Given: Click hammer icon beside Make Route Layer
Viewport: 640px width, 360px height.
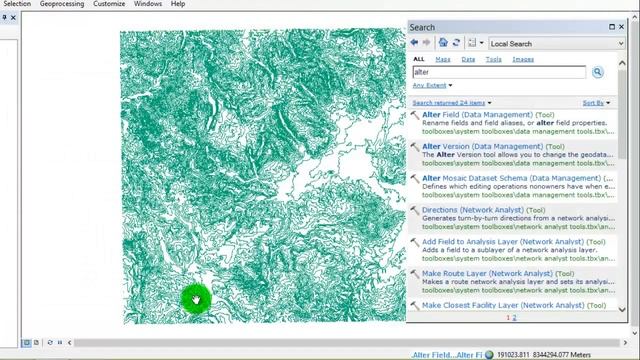Looking at the screenshot, I should tap(415, 274).
